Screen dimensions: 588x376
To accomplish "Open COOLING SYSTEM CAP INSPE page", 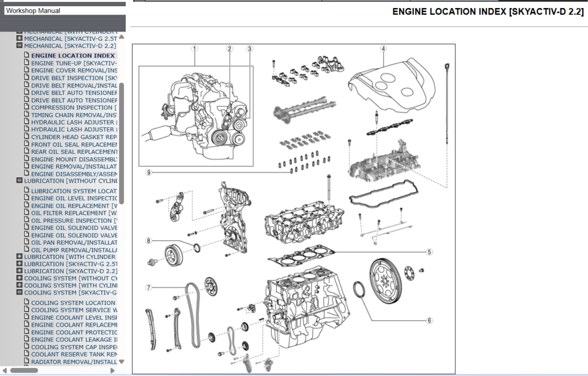I will (74, 347).
